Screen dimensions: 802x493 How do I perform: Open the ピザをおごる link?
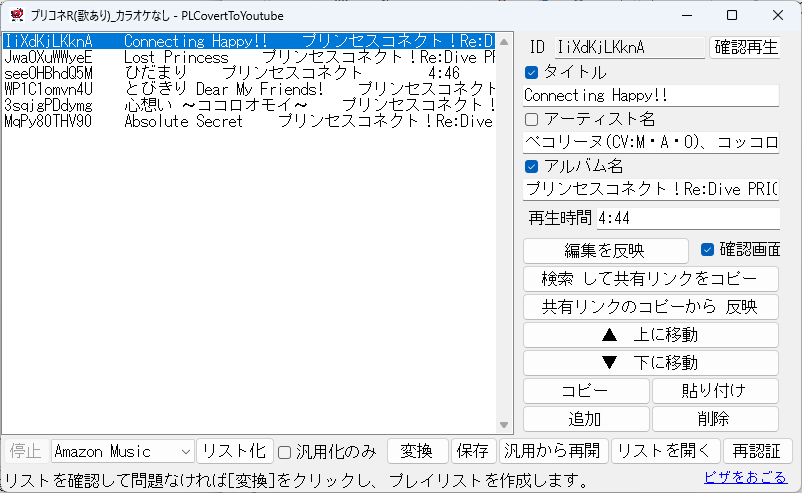[745, 477]
